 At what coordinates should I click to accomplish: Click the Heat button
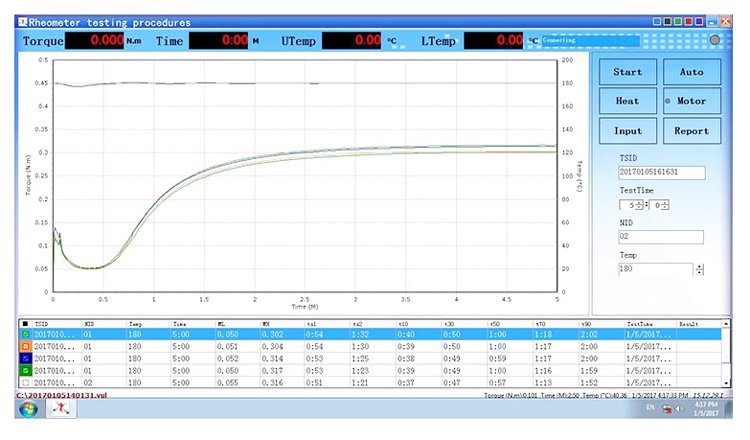click(x=628, y=101)
